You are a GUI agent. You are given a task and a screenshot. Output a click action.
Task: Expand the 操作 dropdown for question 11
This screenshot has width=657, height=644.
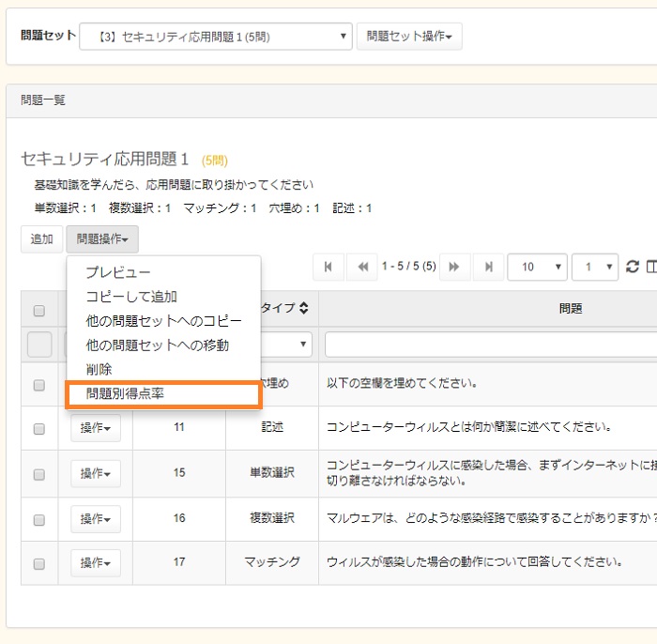tap(95, 428)
